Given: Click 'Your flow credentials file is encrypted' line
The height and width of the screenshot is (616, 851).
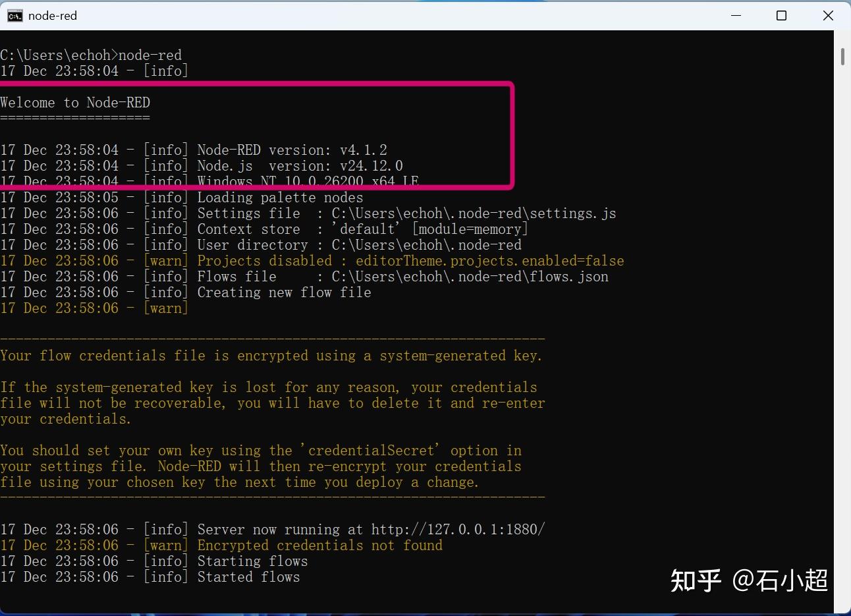Looking at the screenshot, I should (271, 356).
